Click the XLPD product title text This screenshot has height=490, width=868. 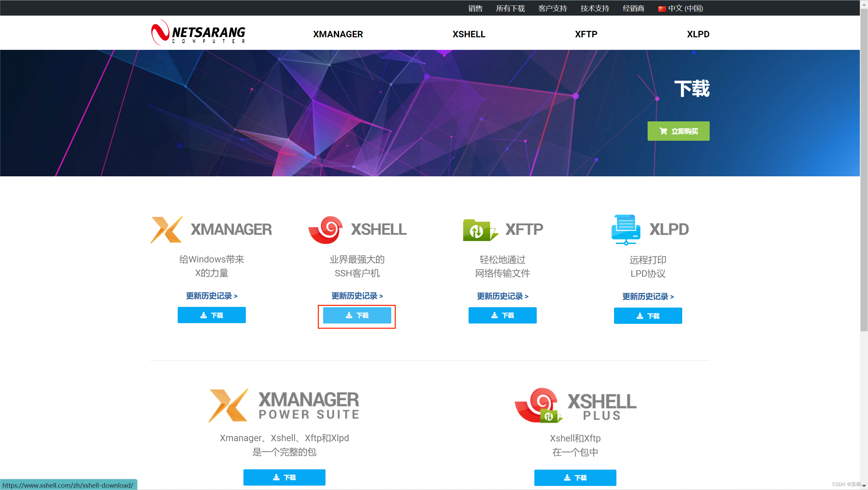669,230
